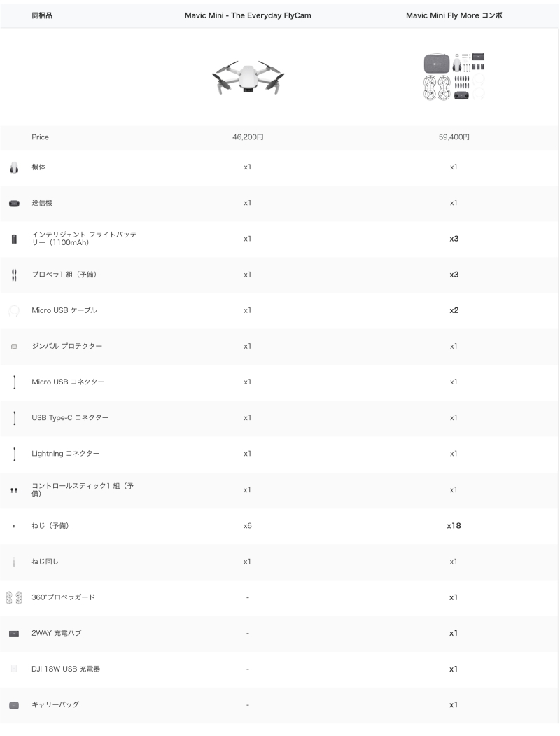The image size is (560, 736).
Task: Click the USB Type-C コネクター row label
Action: [70, 418]
